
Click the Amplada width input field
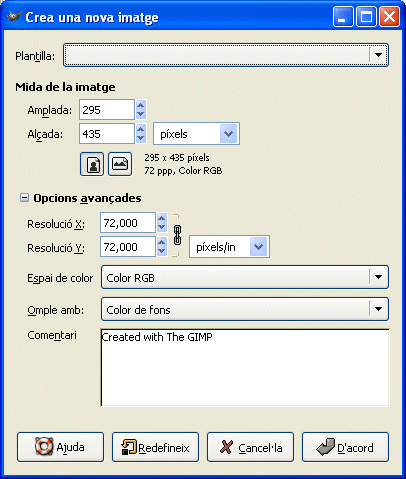(107, 110)
